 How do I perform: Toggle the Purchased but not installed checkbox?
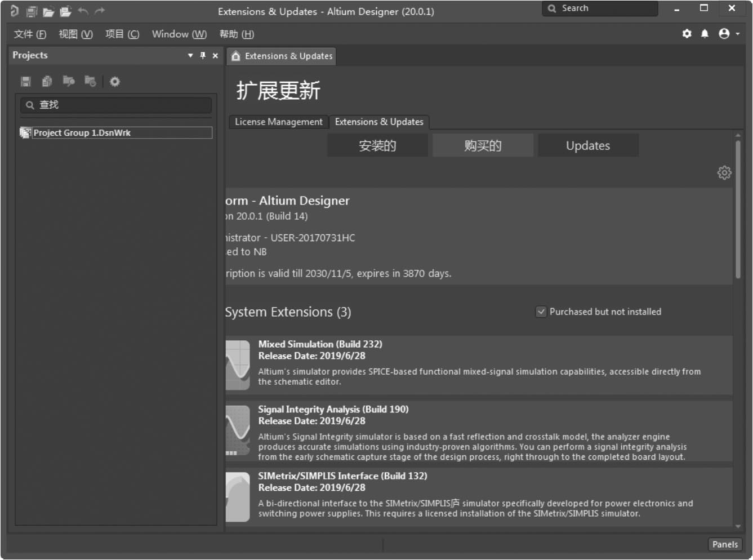click(x=541, y=312)
